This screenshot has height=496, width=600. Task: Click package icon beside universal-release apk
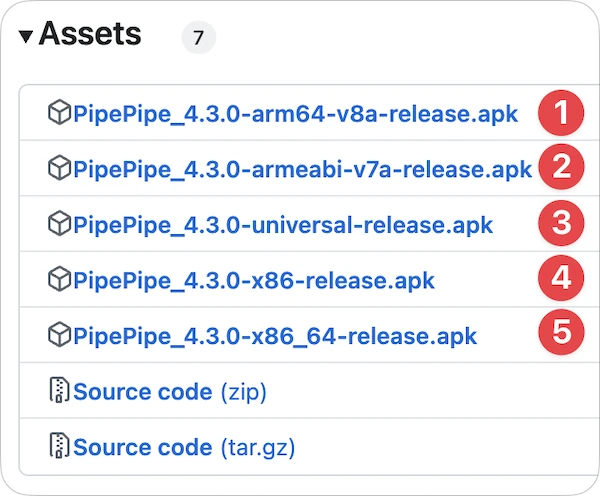coord(59,223)
